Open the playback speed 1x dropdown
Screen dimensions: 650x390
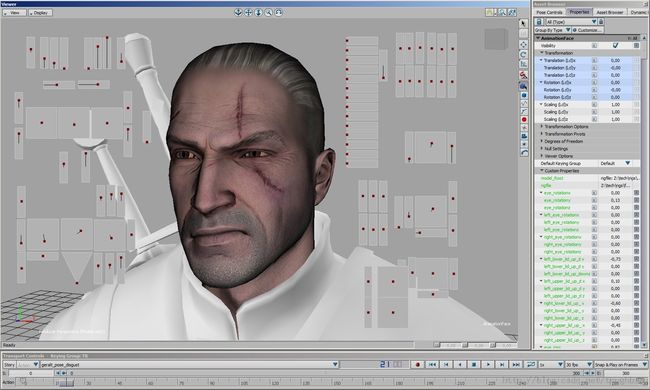tap(551, 365)
